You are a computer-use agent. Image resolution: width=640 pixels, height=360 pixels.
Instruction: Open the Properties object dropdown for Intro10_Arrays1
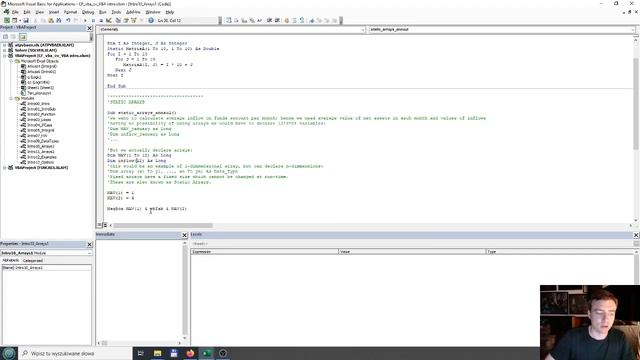(47, 253)
